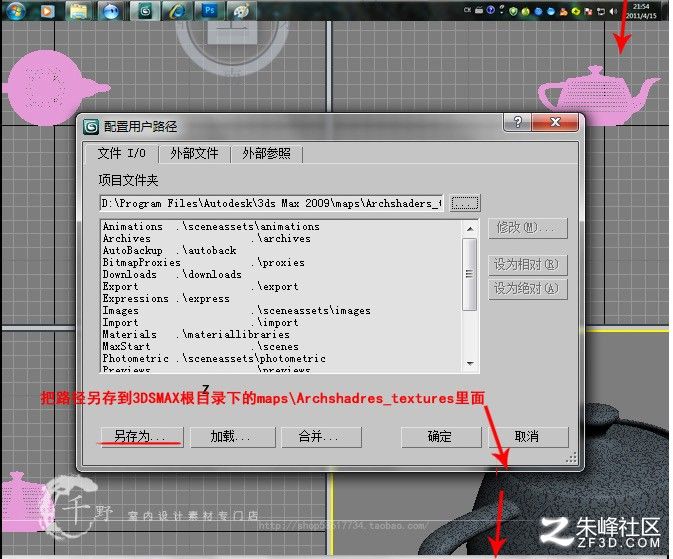Select the Export path row
The width and height of the screenshot is (673, 559).
[281, 286]
